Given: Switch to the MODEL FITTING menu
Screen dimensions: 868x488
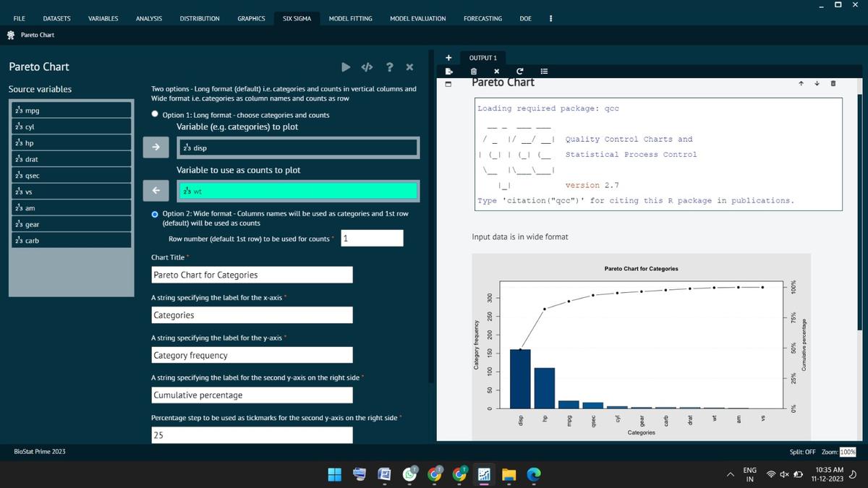Looking at the screenshot, I should [x=350, y=19].
